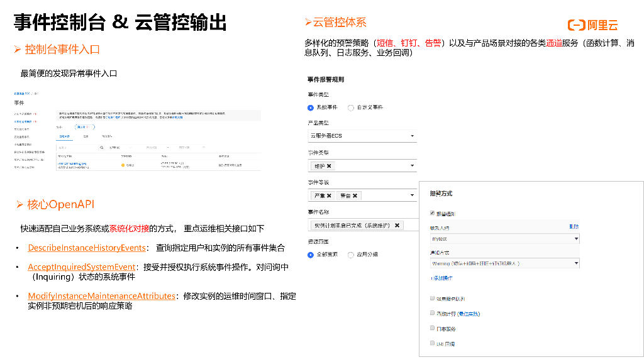Viewport: 644px width, 362px height.
Task: Click the yellow status dot in event row
Action: (x=123, y=165)
